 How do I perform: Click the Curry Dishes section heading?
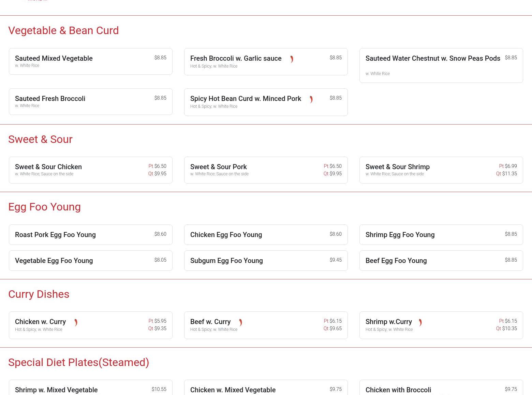pos(39,294)
